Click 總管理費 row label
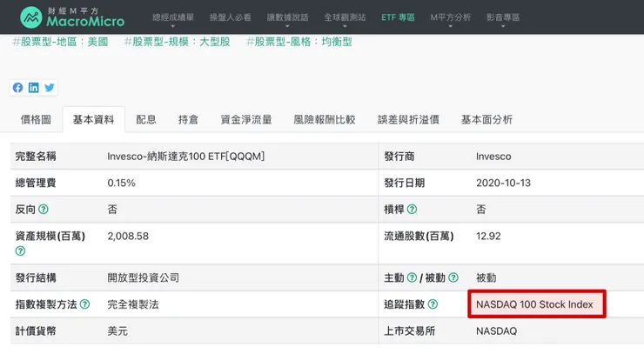Image resolution: width=644 pixels, height=354 pixels. coord(36,183)
